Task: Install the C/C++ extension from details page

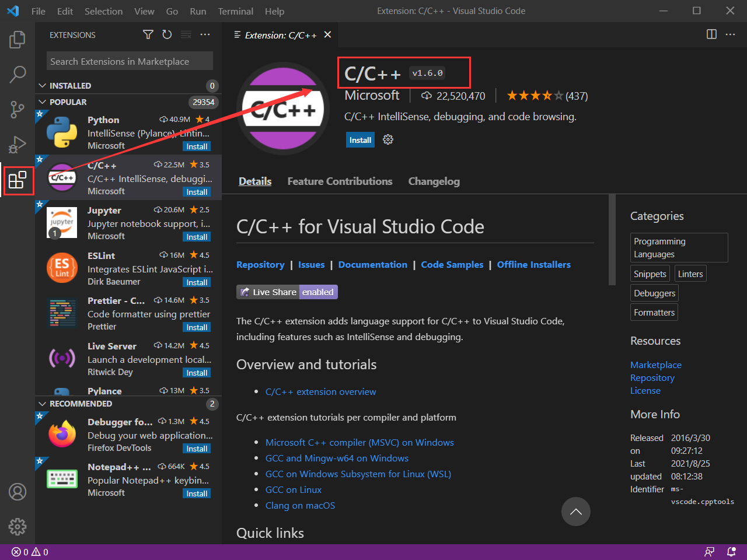Action: tap(360, 140)
